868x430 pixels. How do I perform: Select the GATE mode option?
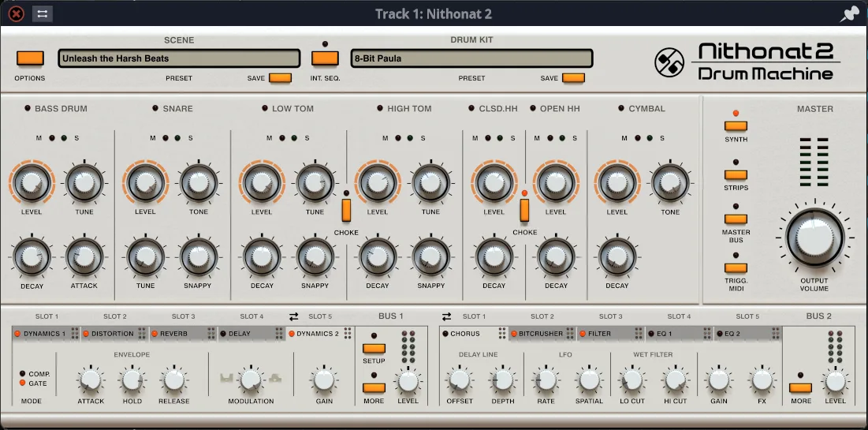pyautogui.click(x=23, y=383)
